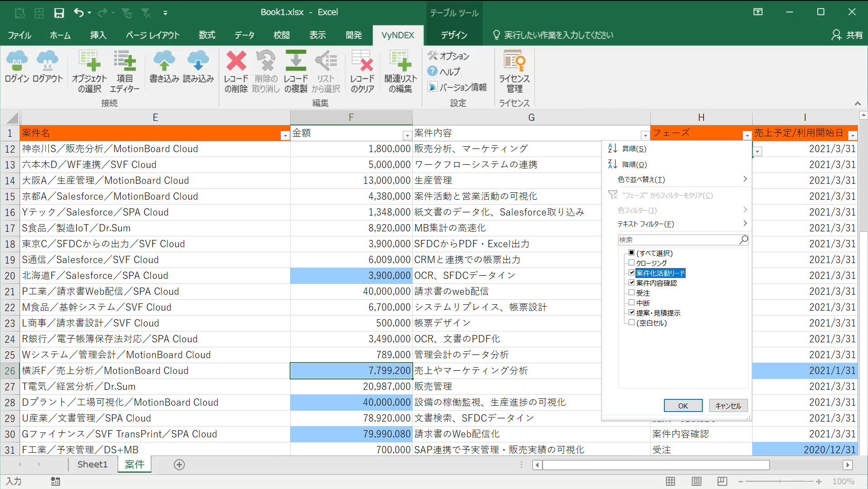Click OK in the filter menu

point(683,406)
